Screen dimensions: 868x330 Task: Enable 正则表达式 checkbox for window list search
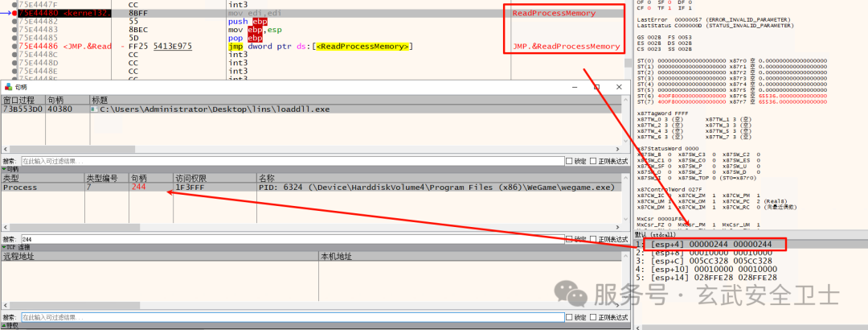(x=593, y=160)
